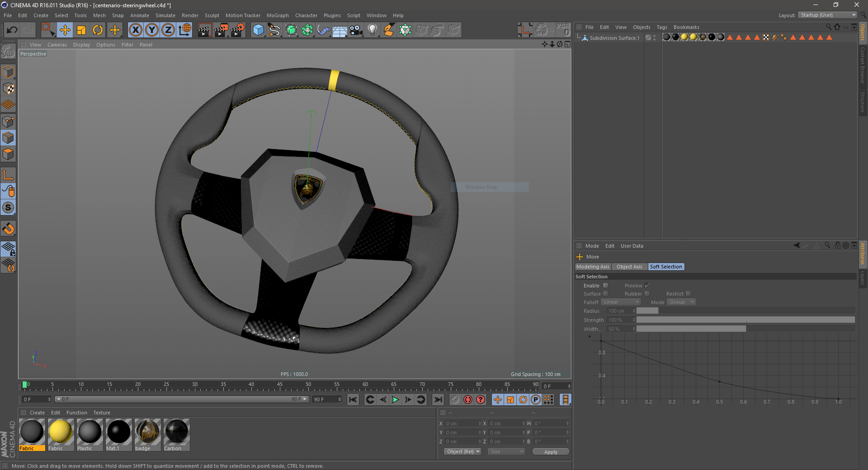Screen dimensions: 868x470
Task: Go to the start of animation
Action: click(353, 399)
